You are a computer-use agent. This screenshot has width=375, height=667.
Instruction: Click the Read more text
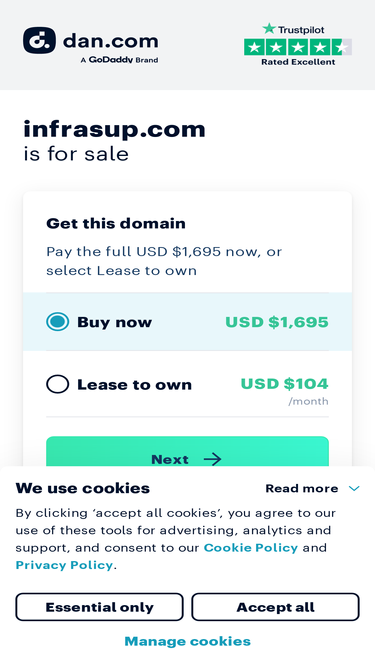pos(302,488)
